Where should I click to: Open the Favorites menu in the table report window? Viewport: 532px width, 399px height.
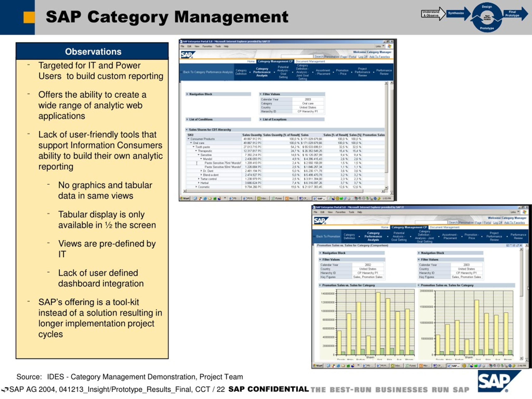(x=207, y=46)
